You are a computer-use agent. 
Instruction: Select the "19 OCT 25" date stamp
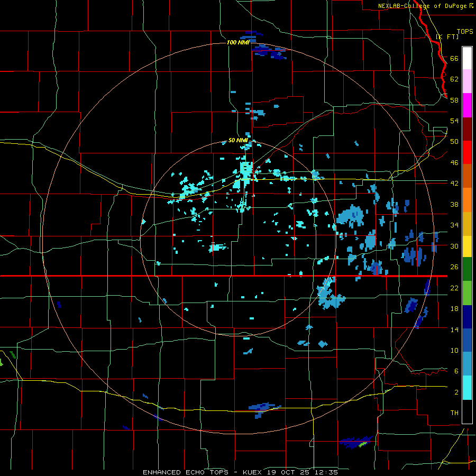point(288,472)
